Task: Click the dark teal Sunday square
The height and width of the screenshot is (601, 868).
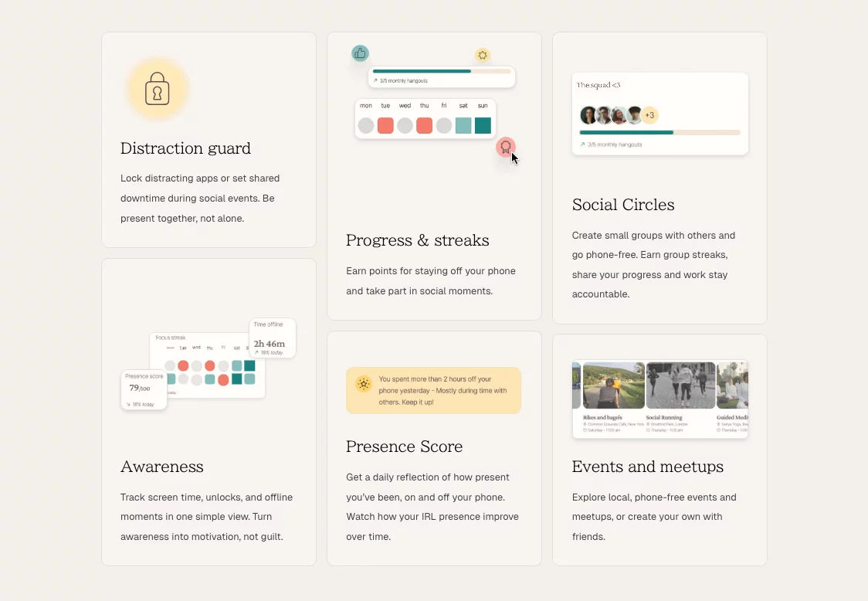Action: tap(483, 126)
